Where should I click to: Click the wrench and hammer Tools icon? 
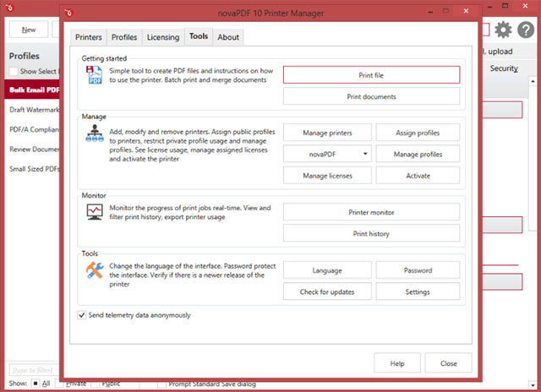(x=95, y=270)
